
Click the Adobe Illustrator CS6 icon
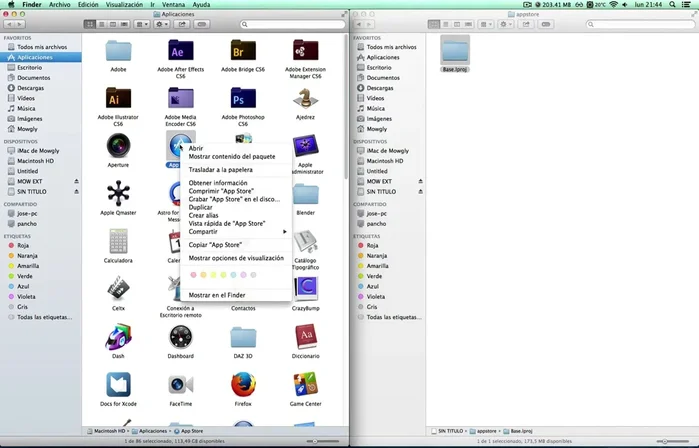point(118,98)
